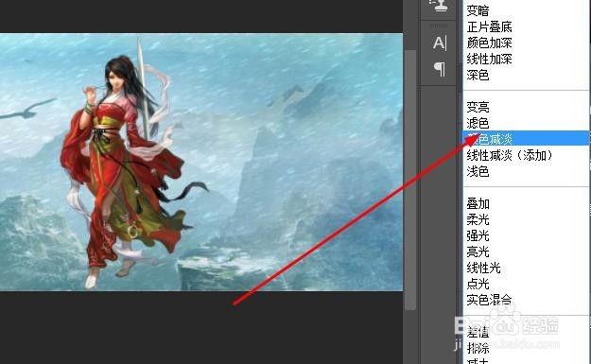Select the 排除 blend mode
The height and width of the screenshot is (364, 591).
point(478,348)
